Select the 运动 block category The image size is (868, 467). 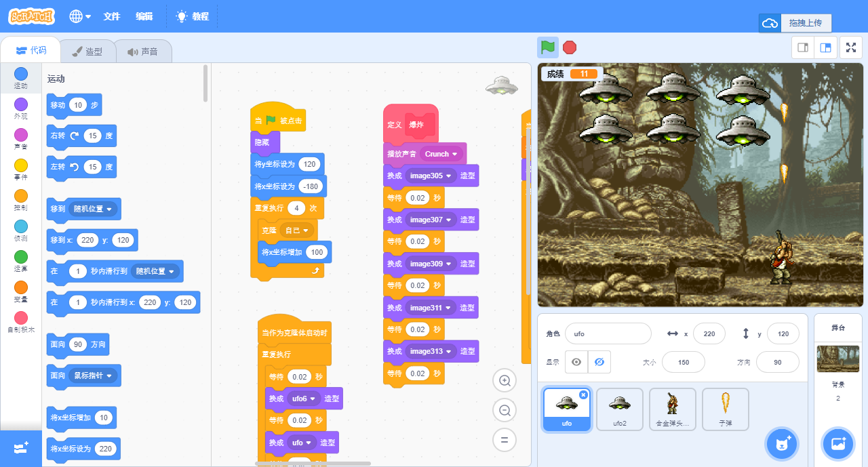[21, 78]
